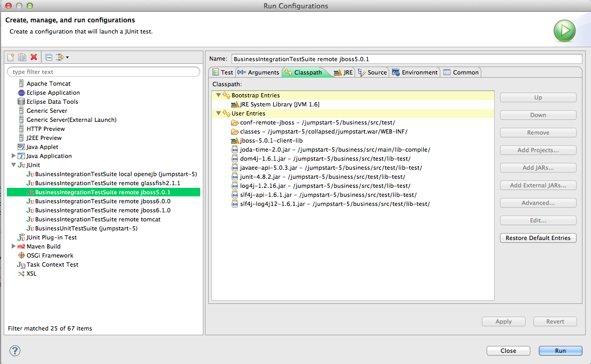
Task: Click the Add Projects button
Action: 538,151
